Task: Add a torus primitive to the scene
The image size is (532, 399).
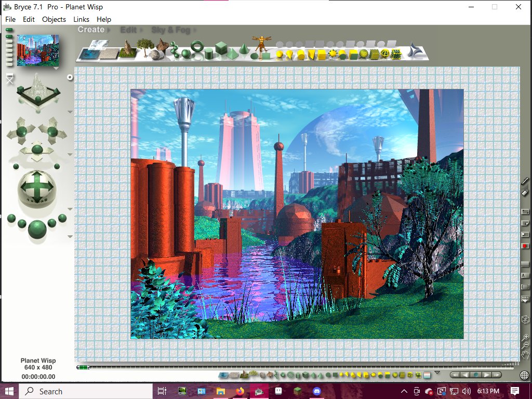Action: click(x=197, y=46)
